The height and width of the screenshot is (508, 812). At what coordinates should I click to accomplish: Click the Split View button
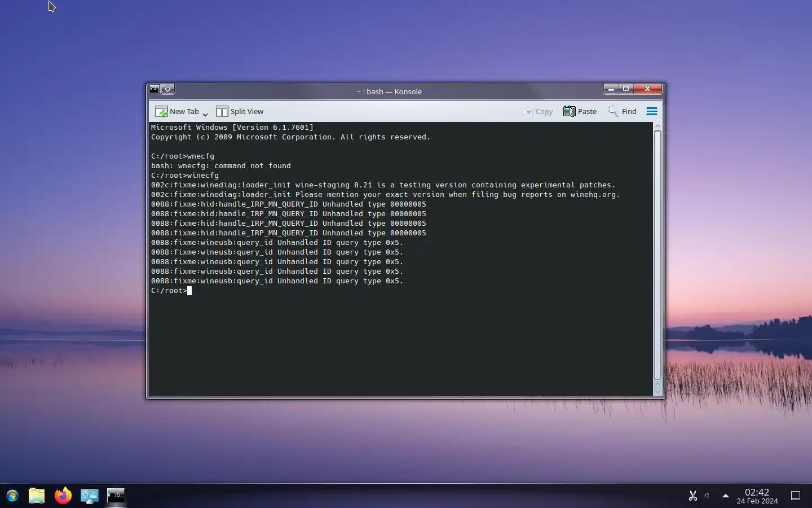(240, 111)
